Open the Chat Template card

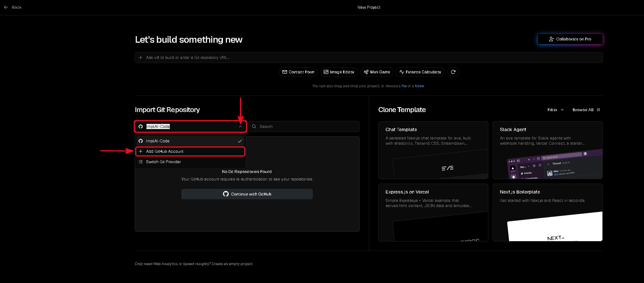[x=433, y=150]
